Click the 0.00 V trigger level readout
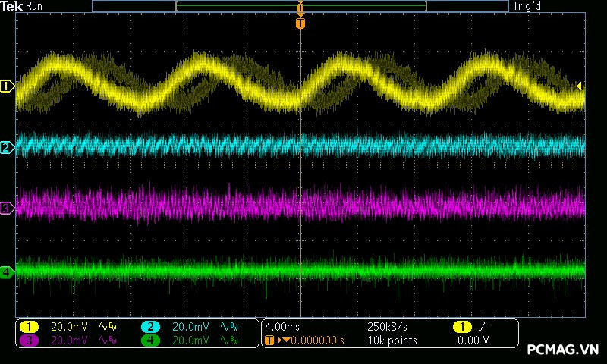607x364 pixels. click(x=473, y=340)
